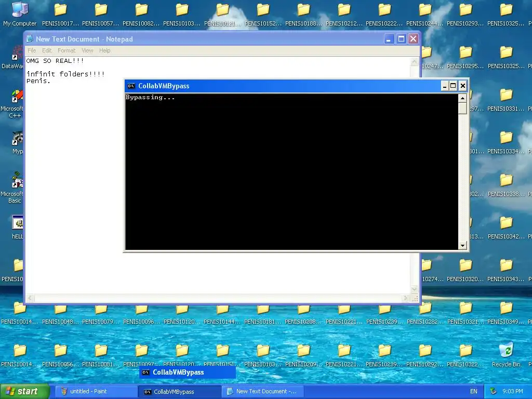532x399 pixels.
Task: Open the View menu in Notepad
Action: point(87,50)
